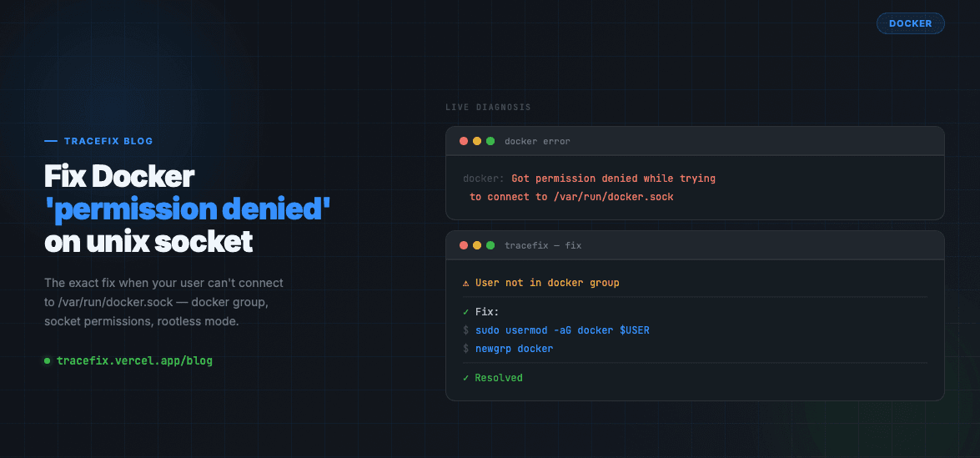Click the checkmark next to Resolved
The image size is (980, 458).
point(465,378)
